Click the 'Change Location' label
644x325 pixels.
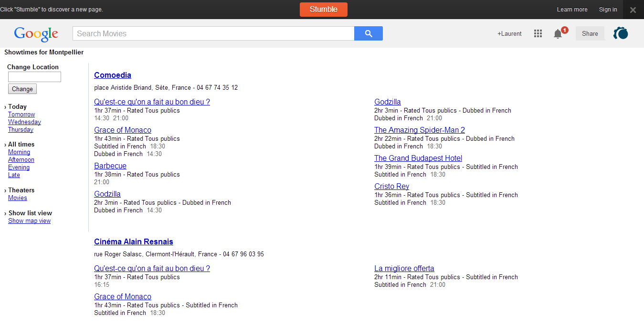33,67
